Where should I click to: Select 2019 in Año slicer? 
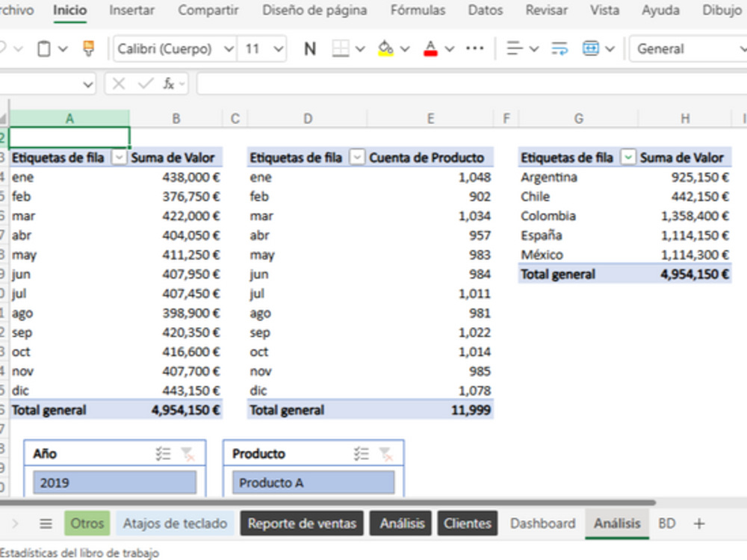coord(114,482)
